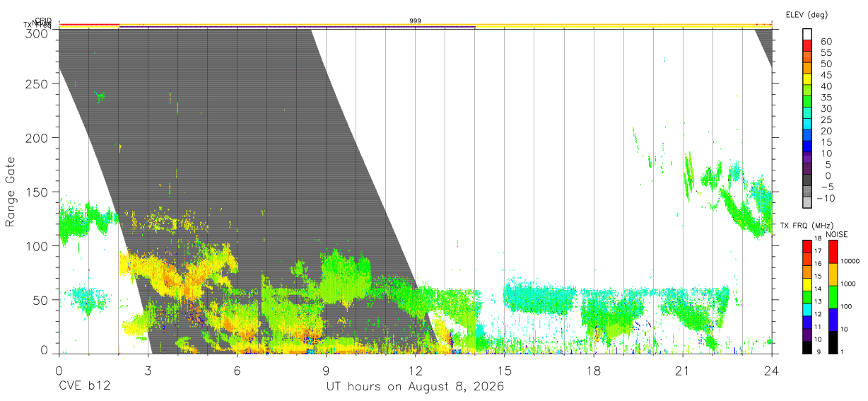The width and height of the screenshot is (868, 401).
Task: Click the 18 tick on the UT hours axis
Action: 594,371
